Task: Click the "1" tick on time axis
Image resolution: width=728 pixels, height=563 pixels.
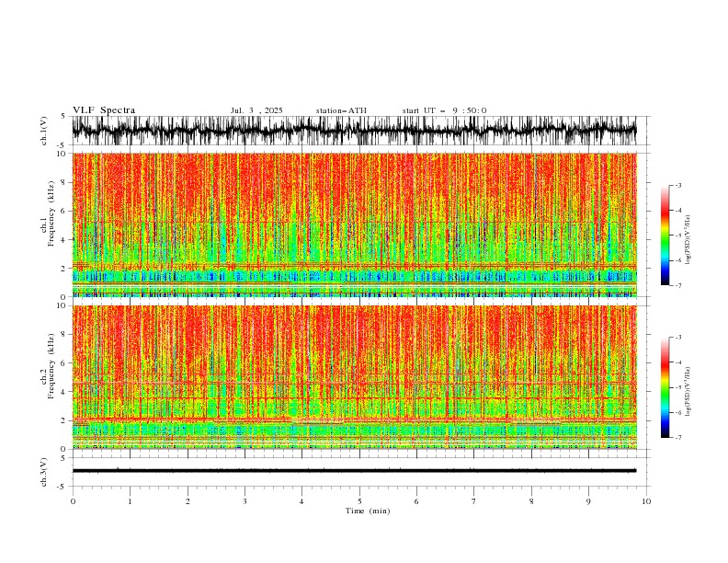Action: click(130, 501)
